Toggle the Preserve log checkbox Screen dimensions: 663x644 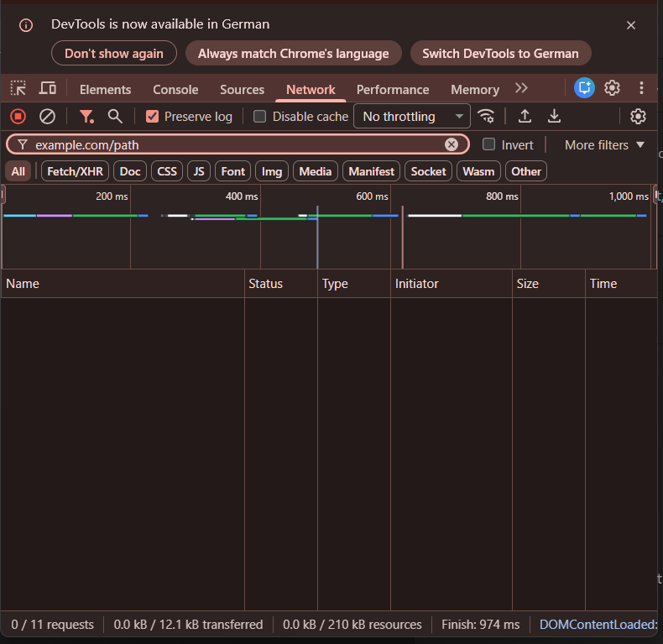pos(152,117)
